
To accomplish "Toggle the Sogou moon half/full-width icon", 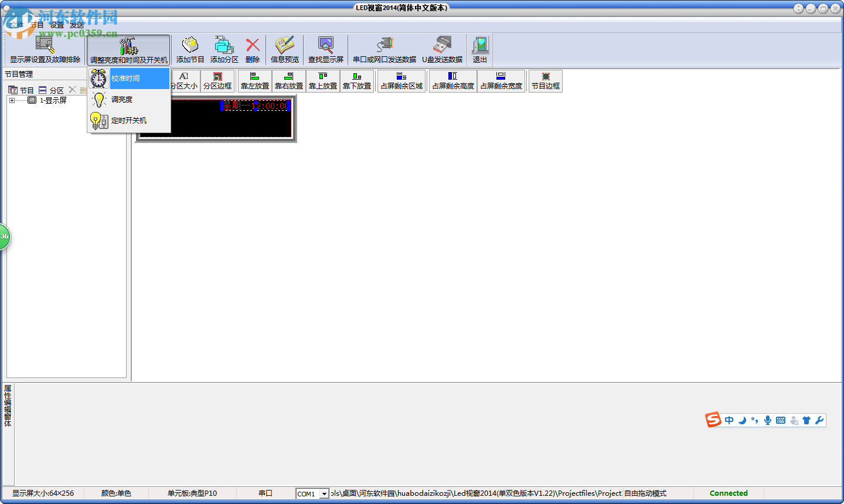I will point(742,420).
